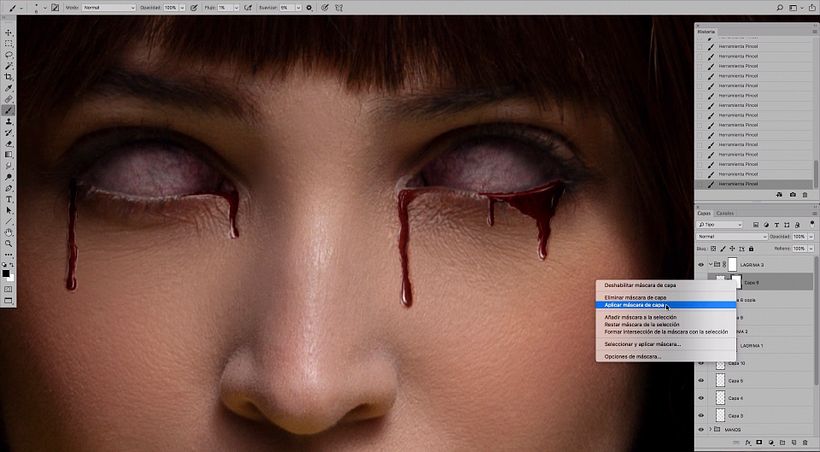Create a new group folder icon
This screenshot has height=452, width=820.
782,443
